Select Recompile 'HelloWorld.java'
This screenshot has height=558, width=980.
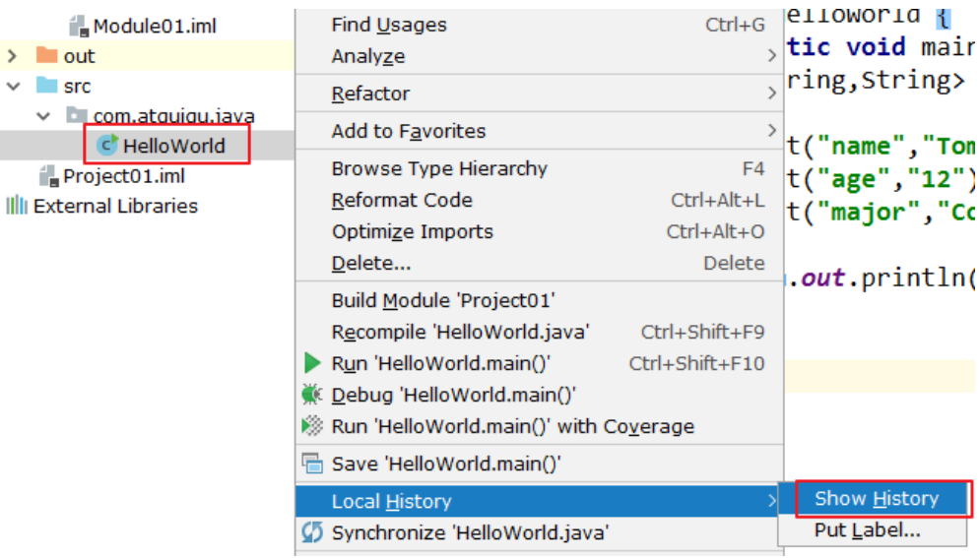click(540, 332)
